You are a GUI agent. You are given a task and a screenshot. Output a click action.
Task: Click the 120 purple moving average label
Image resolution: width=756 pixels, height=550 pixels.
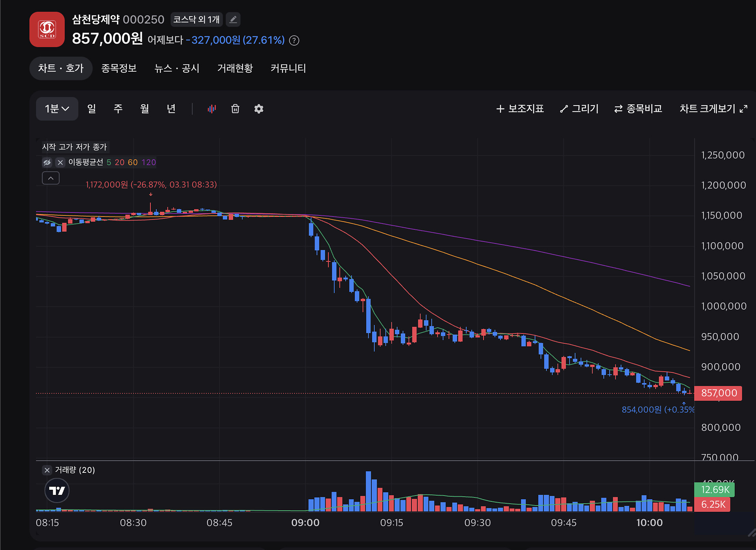click(x=149, y=162)
